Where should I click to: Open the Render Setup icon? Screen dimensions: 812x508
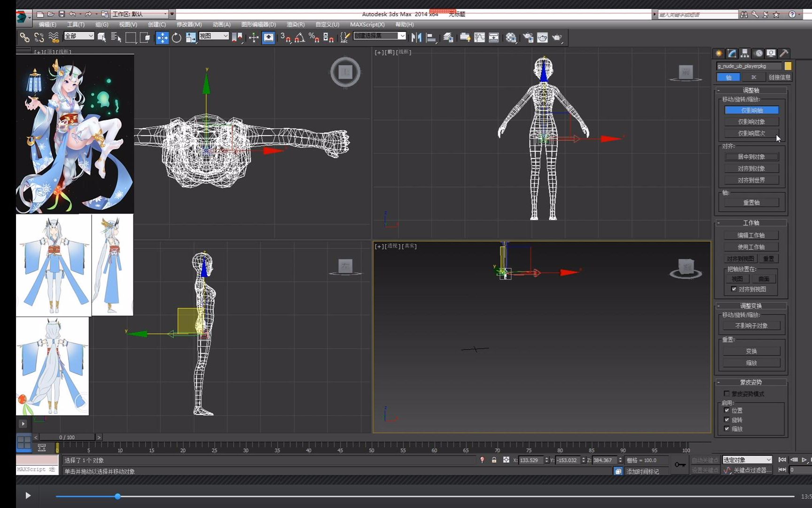pyautogui.click(x=528, y=38)
